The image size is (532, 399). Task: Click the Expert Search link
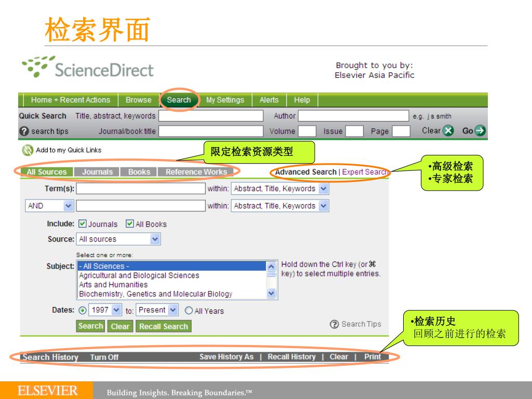click(365, 172)
